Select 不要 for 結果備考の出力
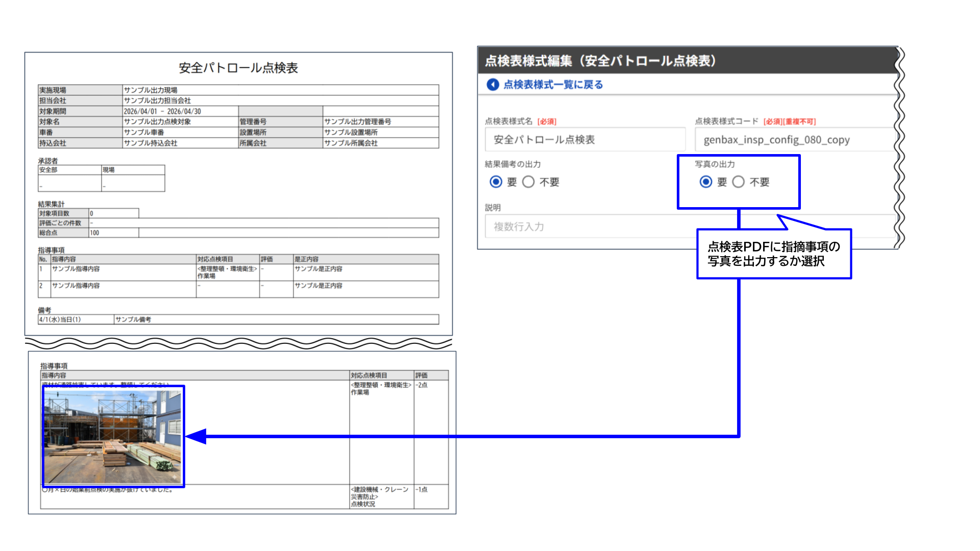The height and width of the screenshot is (551, 980). (528, 182)
